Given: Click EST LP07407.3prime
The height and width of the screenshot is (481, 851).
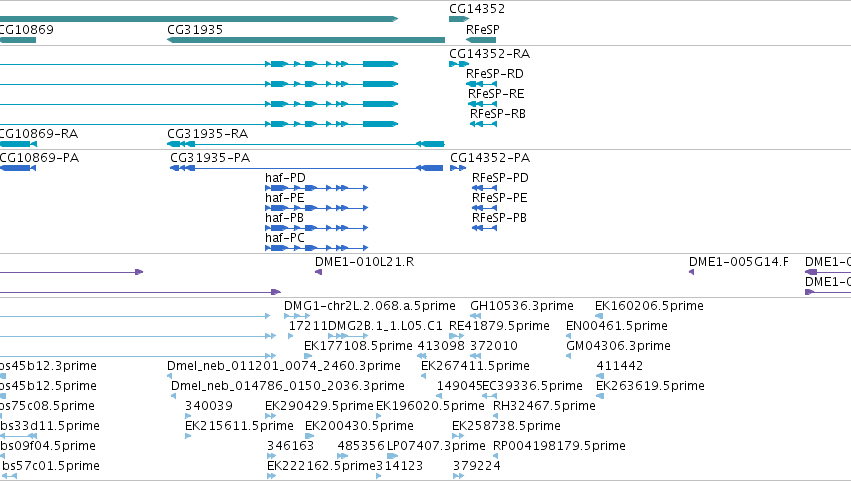Looking at the screenshot, I should click(x=436, y=446).
